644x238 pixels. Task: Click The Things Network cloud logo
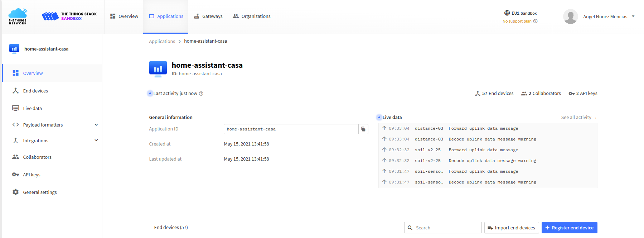click(18, 16)
